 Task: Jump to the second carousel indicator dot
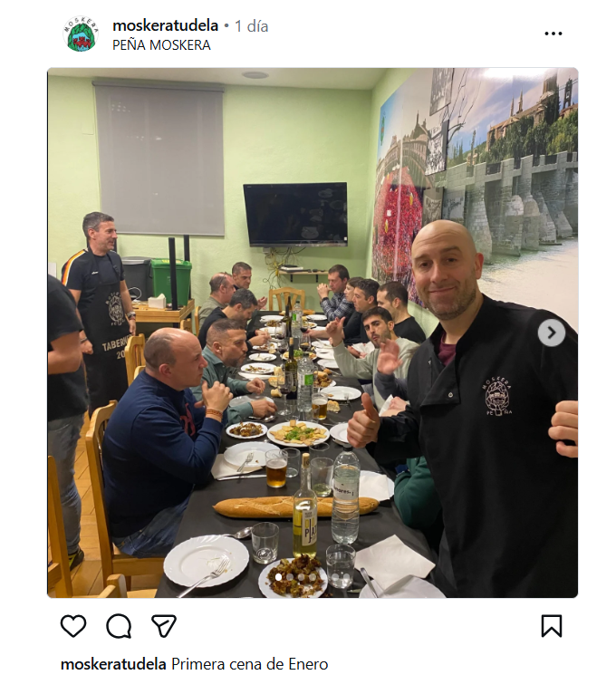(x=290, y=577)
